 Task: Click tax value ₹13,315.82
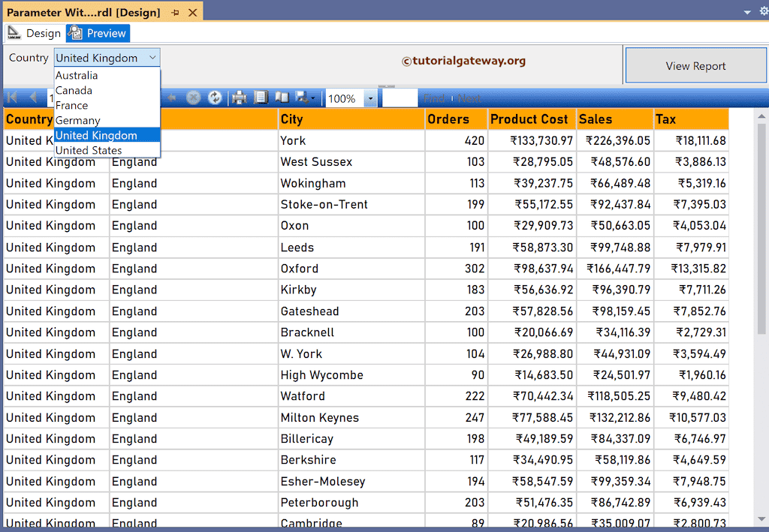click(x=698, y=269)
